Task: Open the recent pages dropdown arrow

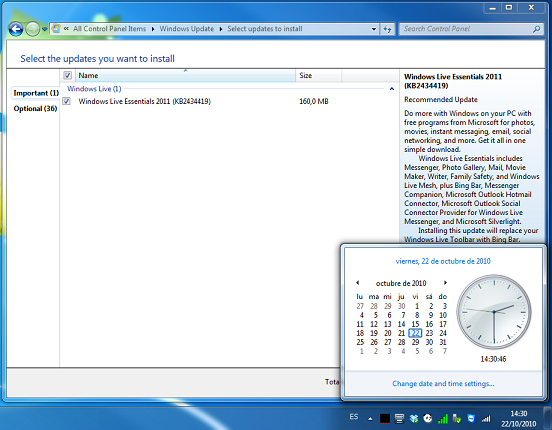Action: [x=45, y=29]
